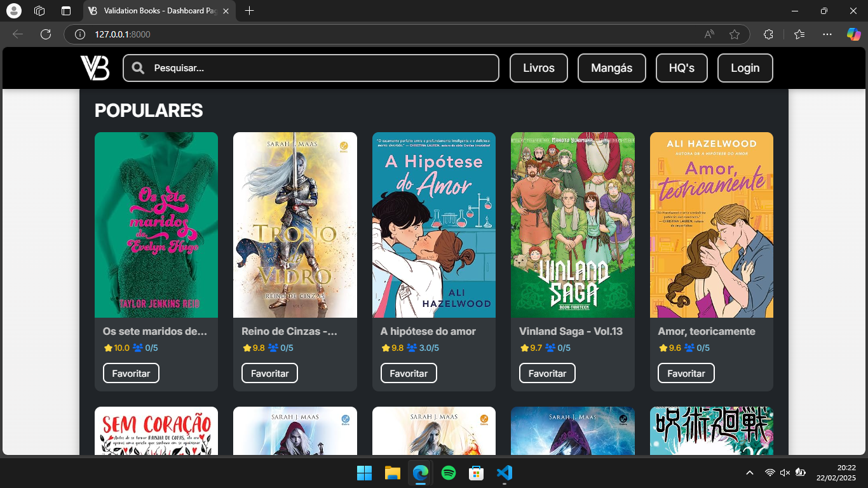Open the Amor, teoricamente book cover
868x488 pixels.
tap(711, 224)
